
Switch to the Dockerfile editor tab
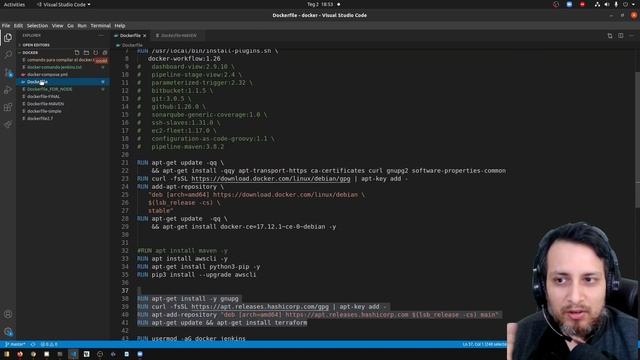coord(130,36)
